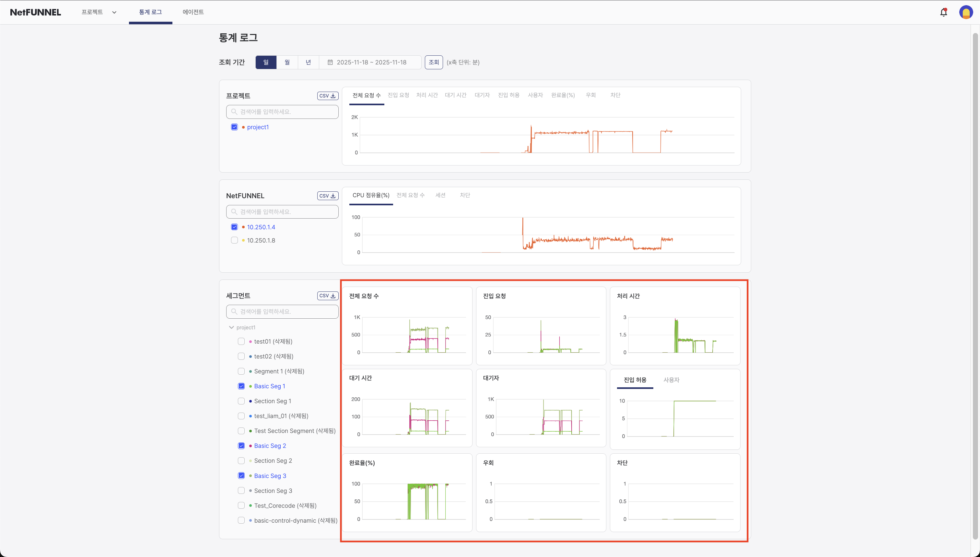
Task: Download CSV in the 프로젝트 panel
Action: click(327, 96)
